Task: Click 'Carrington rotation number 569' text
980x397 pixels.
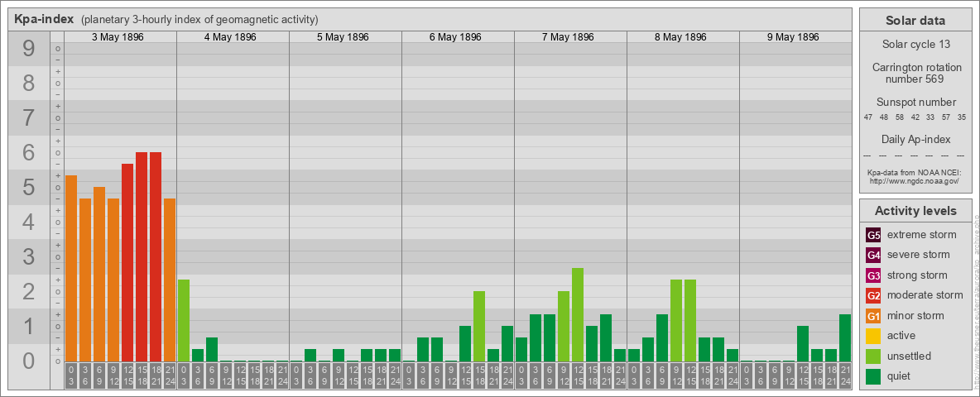Action: [x=915, y=73]
